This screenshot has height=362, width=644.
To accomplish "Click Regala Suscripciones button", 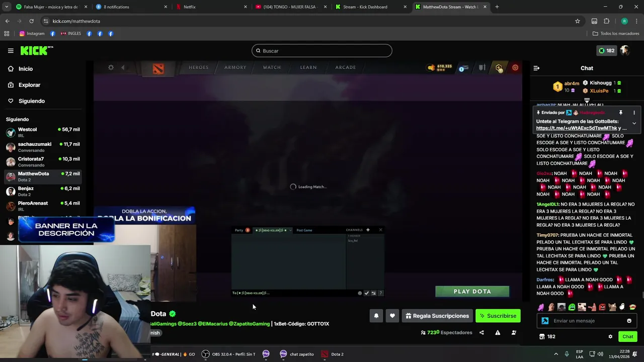I will point(437,316).
